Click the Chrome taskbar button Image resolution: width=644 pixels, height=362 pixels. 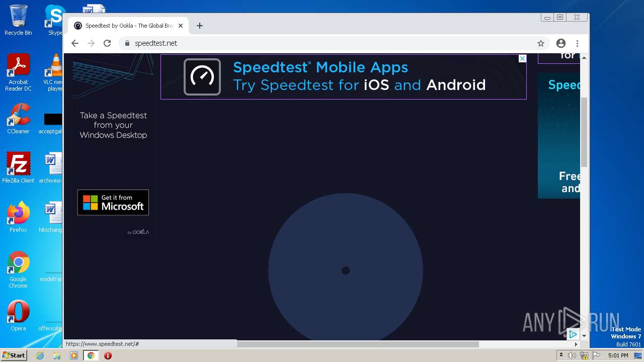click(x=91, y=355)
